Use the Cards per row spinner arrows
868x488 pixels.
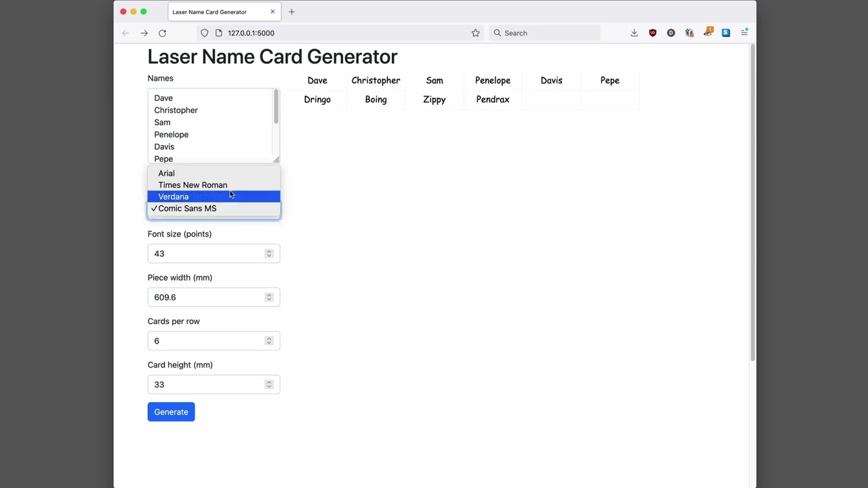[x=269, y=341]
